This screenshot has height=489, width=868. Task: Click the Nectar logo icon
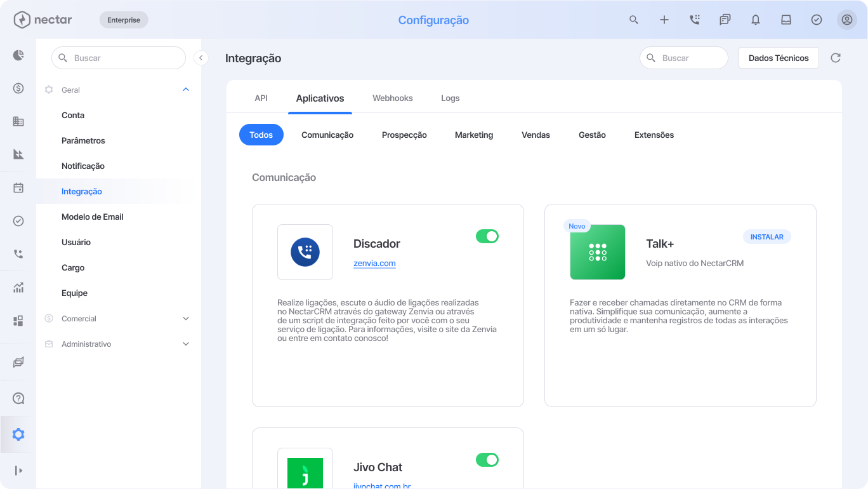pyautogui.click(x=22, y=20)
